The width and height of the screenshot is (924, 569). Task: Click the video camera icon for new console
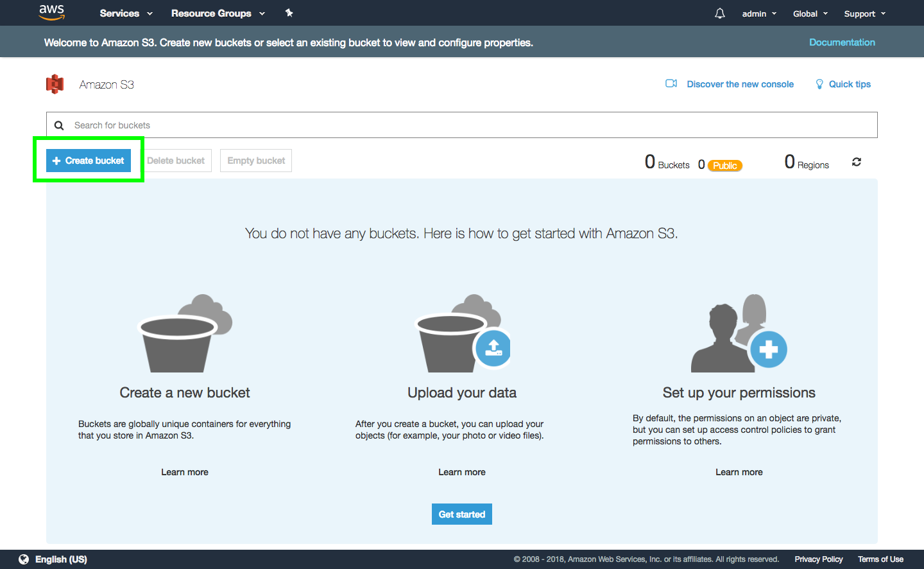(671, 83)
